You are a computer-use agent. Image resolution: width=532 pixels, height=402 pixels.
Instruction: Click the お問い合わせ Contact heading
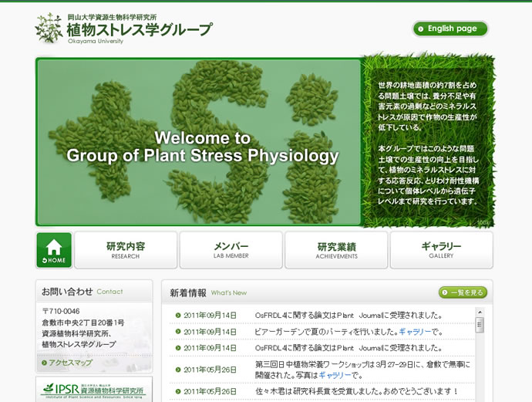(82, 292)
